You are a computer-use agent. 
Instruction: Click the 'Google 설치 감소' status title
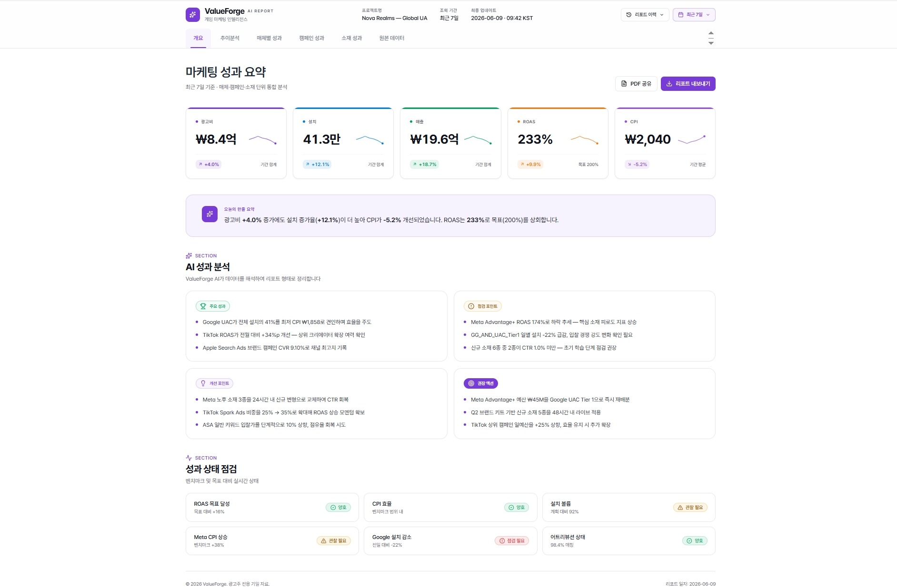click(392, 537)
